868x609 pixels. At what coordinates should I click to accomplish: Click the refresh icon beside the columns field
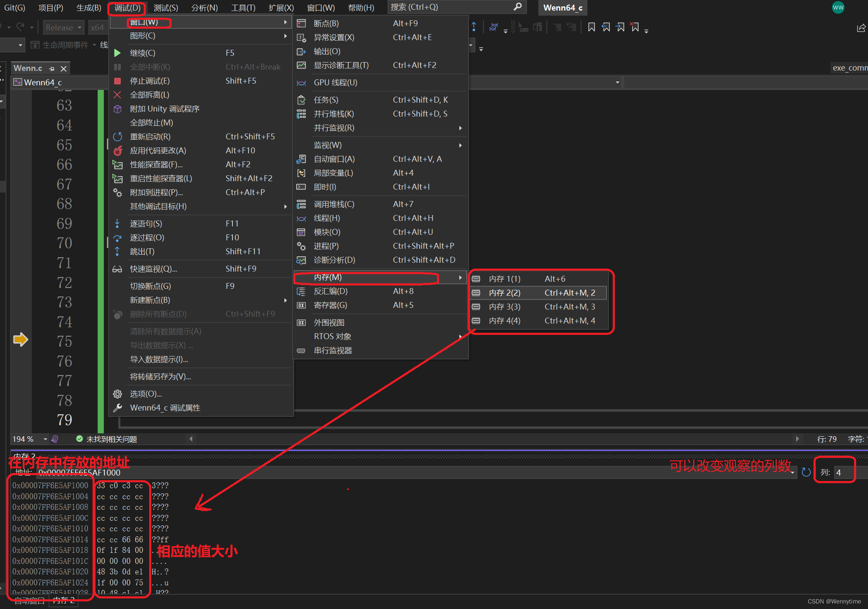point(806,472)
